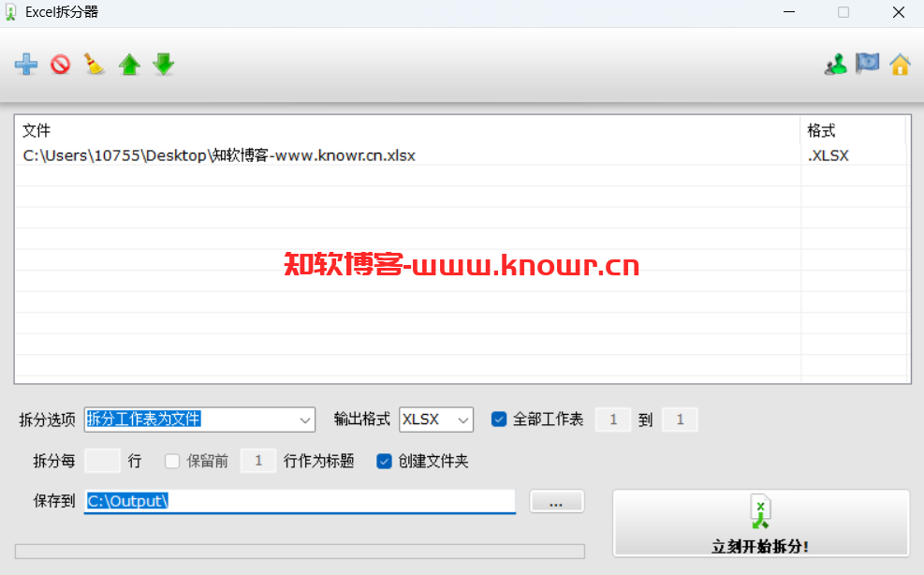
Task: Clear the file list with broom icon
Action: tap(95, 65)
